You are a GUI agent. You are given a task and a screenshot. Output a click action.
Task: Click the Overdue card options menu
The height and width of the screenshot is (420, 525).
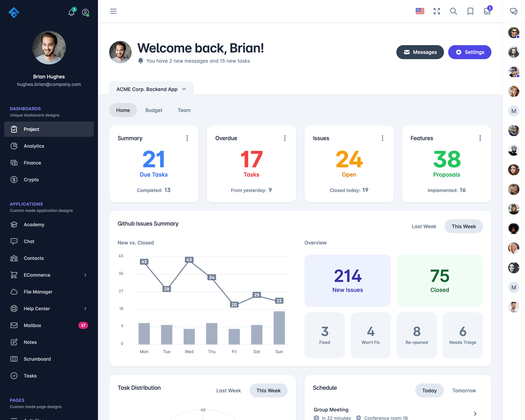click(285, 138)
